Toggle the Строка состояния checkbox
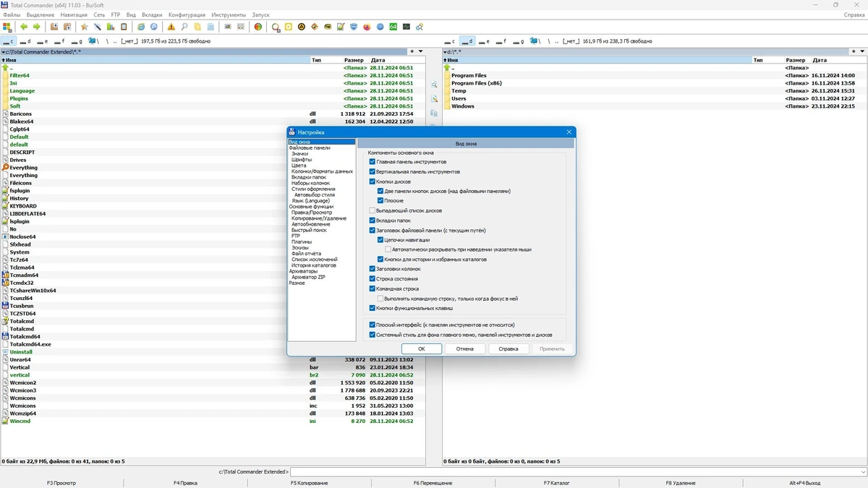 [x=373, y=278]
